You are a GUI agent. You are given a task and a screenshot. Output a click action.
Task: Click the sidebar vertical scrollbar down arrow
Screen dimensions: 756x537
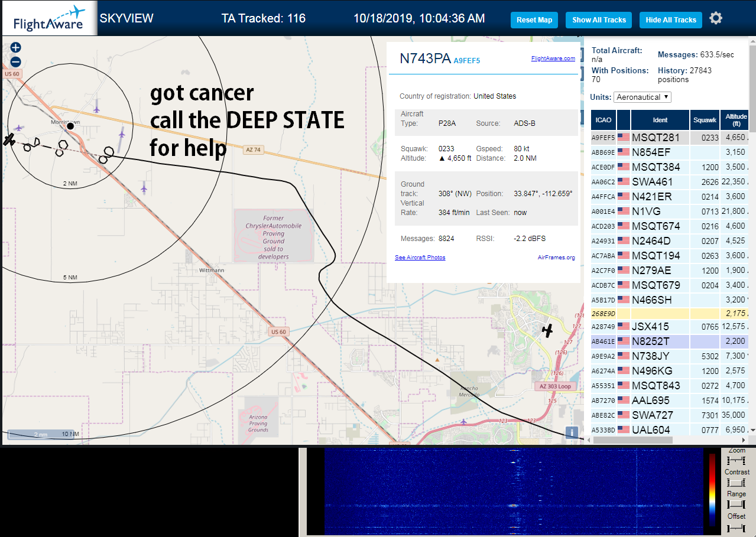[752, 429]
